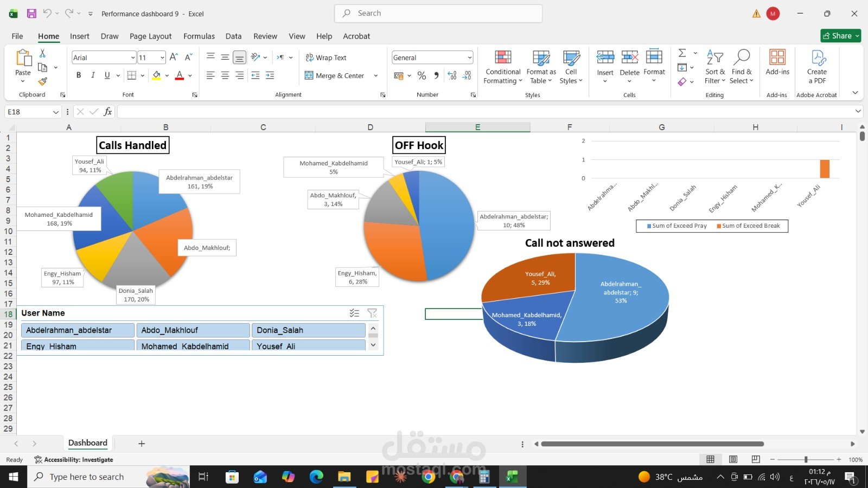Click the AutoSum sigma icon
This screenshot has height=488, width=868.
pos(682,53)
